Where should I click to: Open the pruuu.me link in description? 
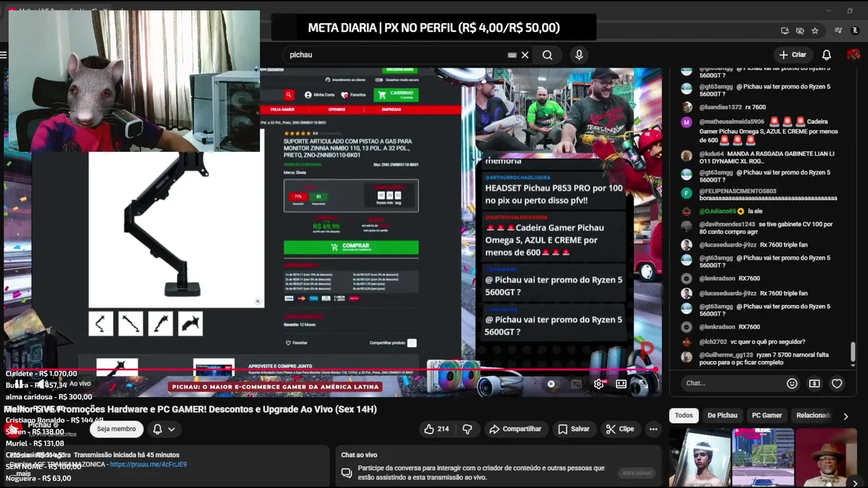click(x=148, y=464)
